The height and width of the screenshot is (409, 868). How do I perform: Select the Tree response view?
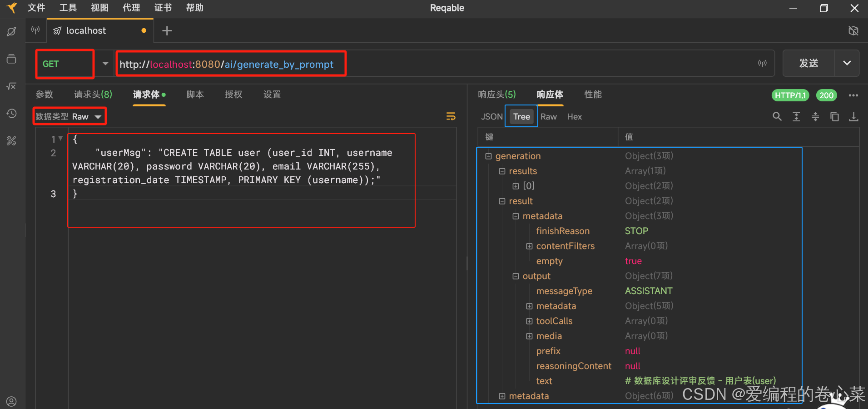[521, 117]
